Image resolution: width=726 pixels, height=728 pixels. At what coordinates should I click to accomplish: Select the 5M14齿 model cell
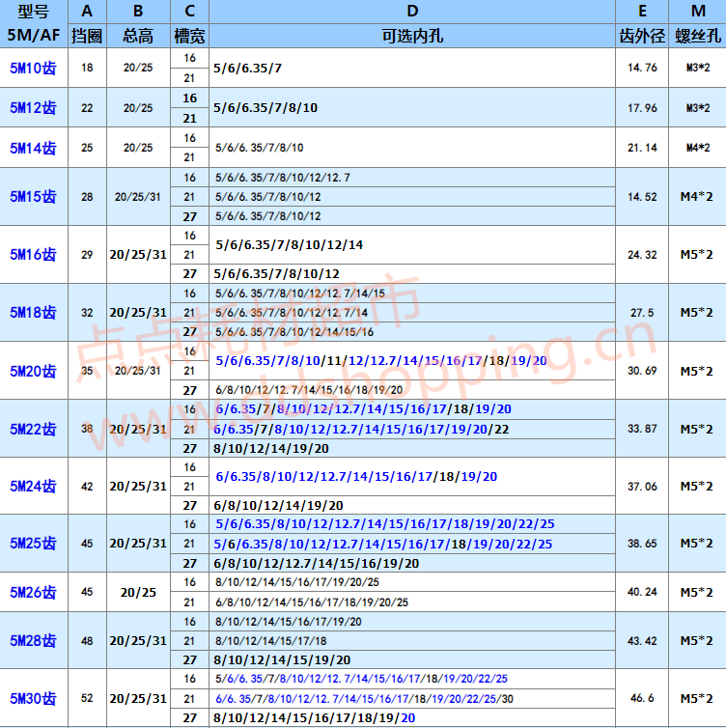point(34,148)
